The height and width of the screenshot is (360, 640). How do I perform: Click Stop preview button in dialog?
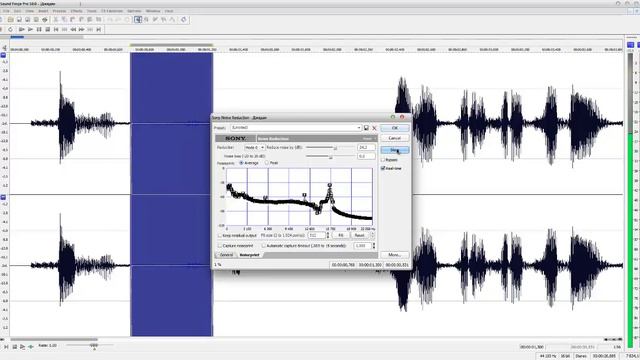(x=395, y=150)
